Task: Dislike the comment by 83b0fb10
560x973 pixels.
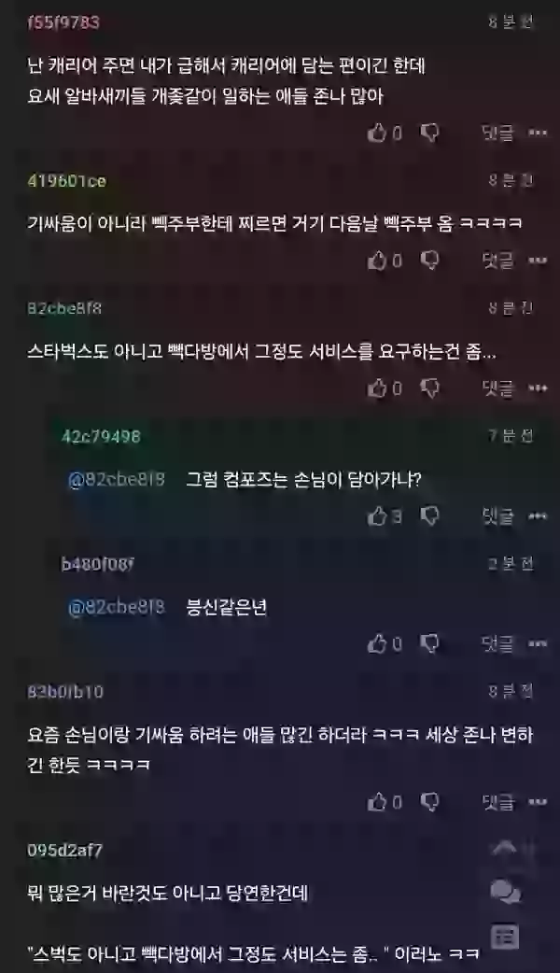Action: coord(429,802)
